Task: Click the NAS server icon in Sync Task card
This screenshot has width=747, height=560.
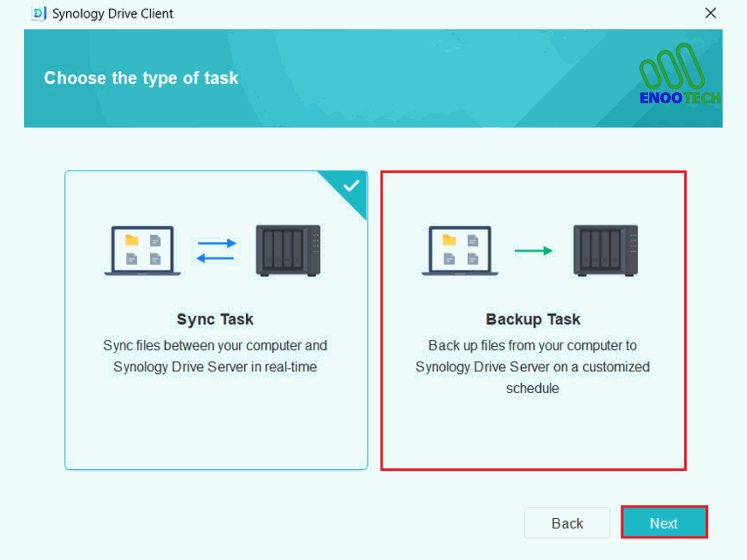Action: point(288,251)
